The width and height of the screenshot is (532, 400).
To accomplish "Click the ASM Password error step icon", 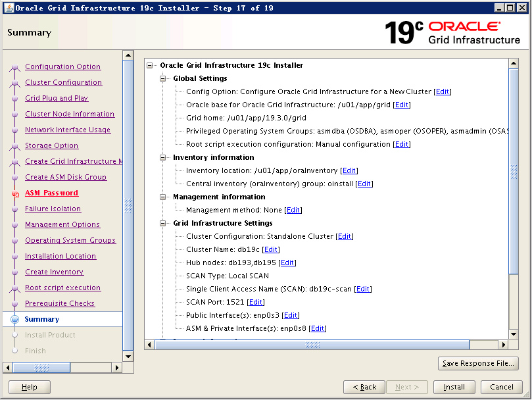I will (15, 193).
